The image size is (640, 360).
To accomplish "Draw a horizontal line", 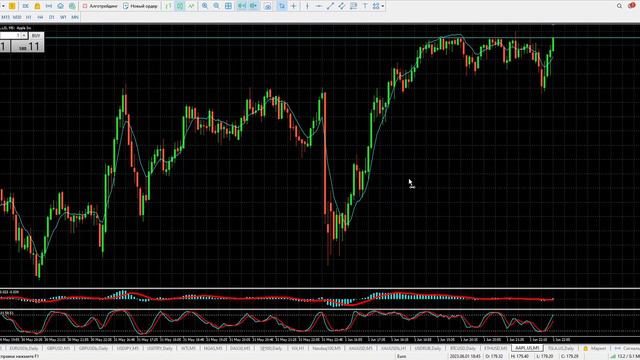I will click(319, 6).
